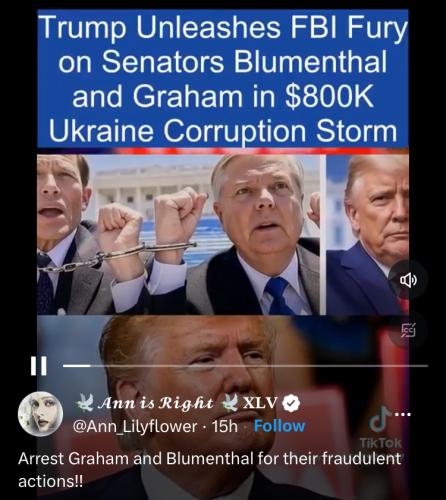Click the TikTok watermark logo
This screenshot has height=500, width=446.
[x=380, y=419]
